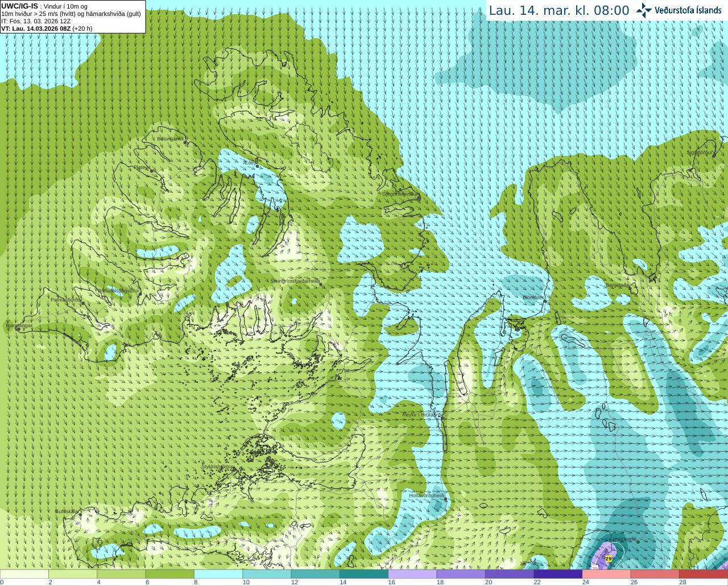Click the Reykir í Hrútafirði label

tap(421, 415)
